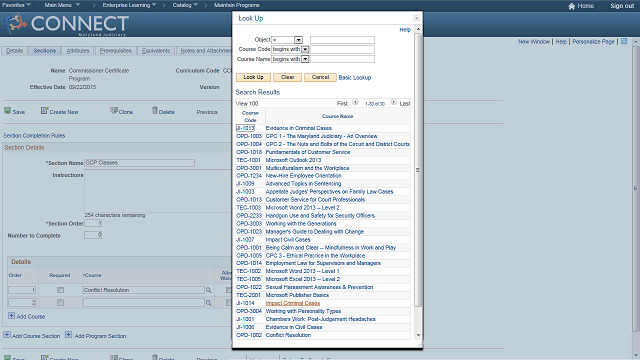Click the Create New icon
Viewport: 640px width, 360px height.
click(44, 111)
